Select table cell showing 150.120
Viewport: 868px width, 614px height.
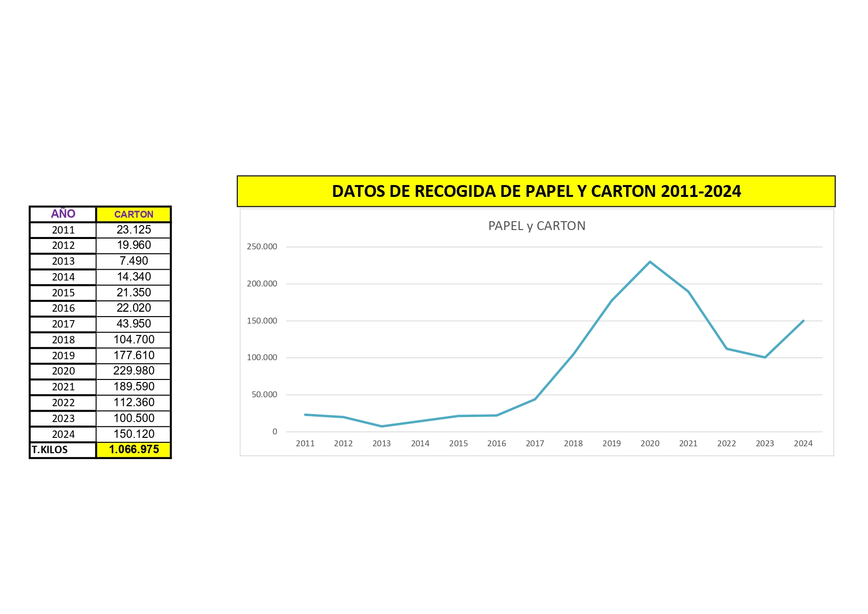134,434
